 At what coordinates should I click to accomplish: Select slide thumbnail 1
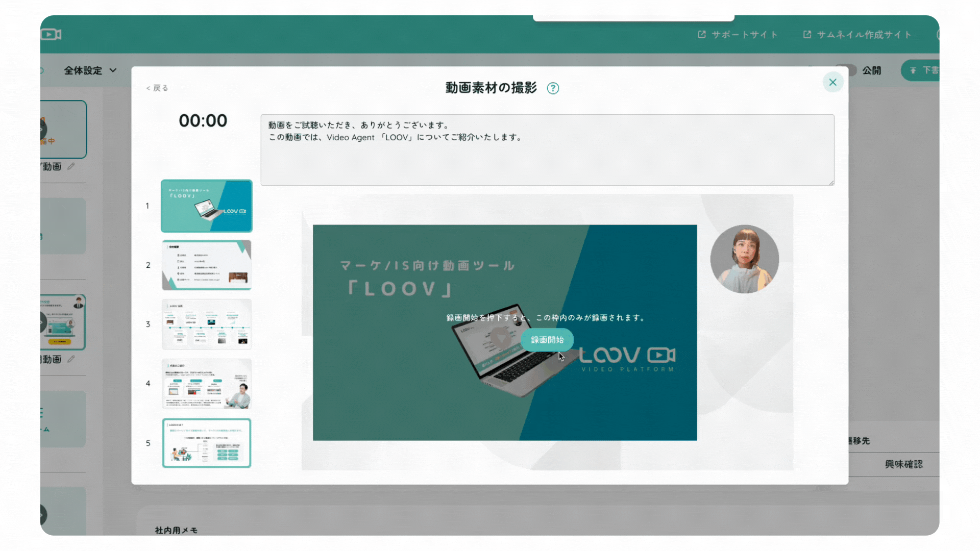pos(207,206)
